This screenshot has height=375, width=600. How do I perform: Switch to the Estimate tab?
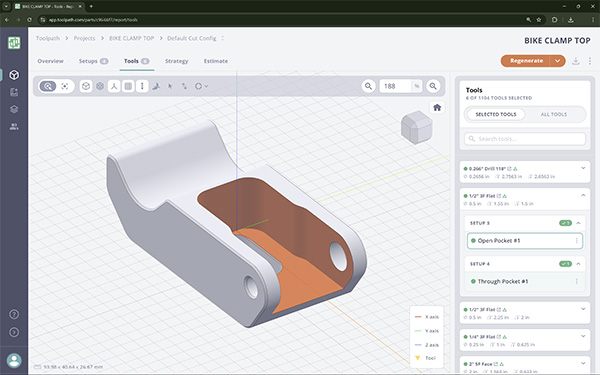pos(215,61)
